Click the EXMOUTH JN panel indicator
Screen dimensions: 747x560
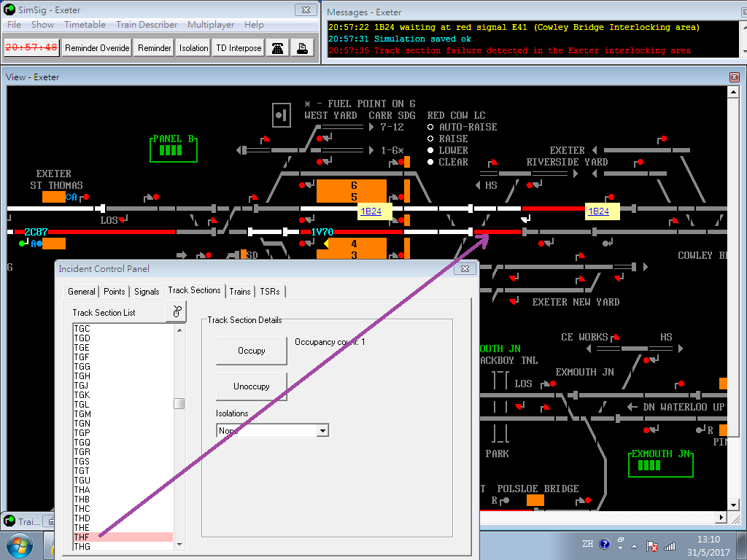click(661, 463)
